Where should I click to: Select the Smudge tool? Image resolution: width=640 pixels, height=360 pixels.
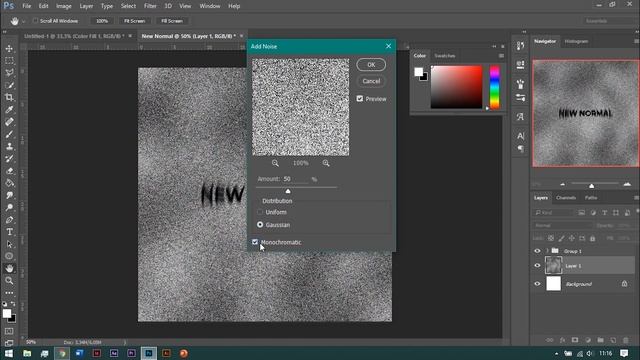click(x=9, y=195)
